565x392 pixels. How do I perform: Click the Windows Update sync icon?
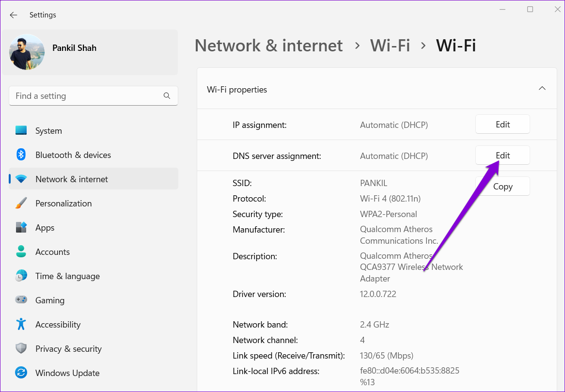[21, 373]
